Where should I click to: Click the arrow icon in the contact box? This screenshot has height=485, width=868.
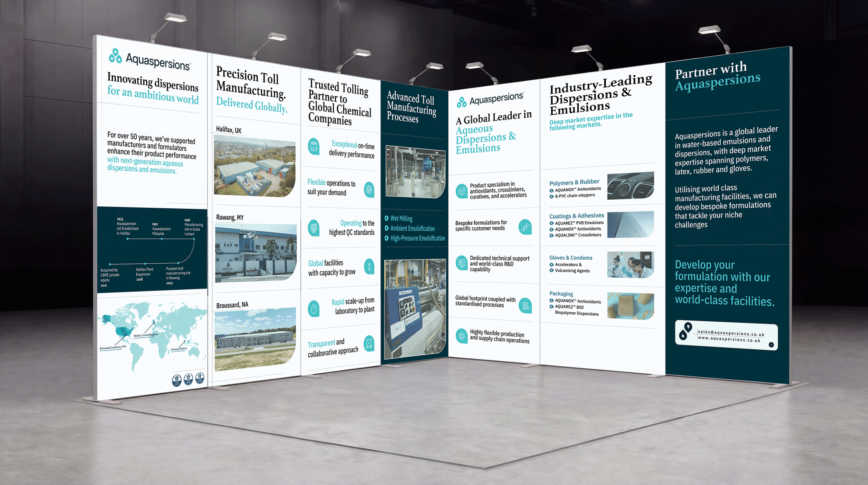click(771, 344)
